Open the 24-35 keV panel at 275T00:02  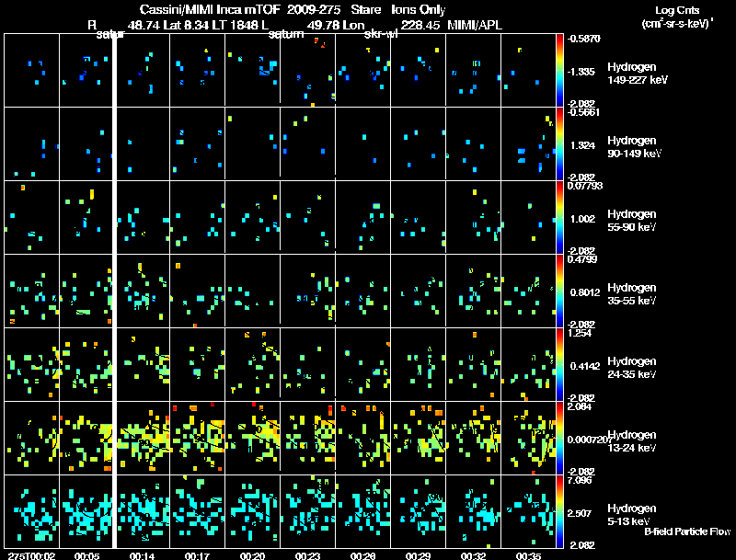pos(31,364)
